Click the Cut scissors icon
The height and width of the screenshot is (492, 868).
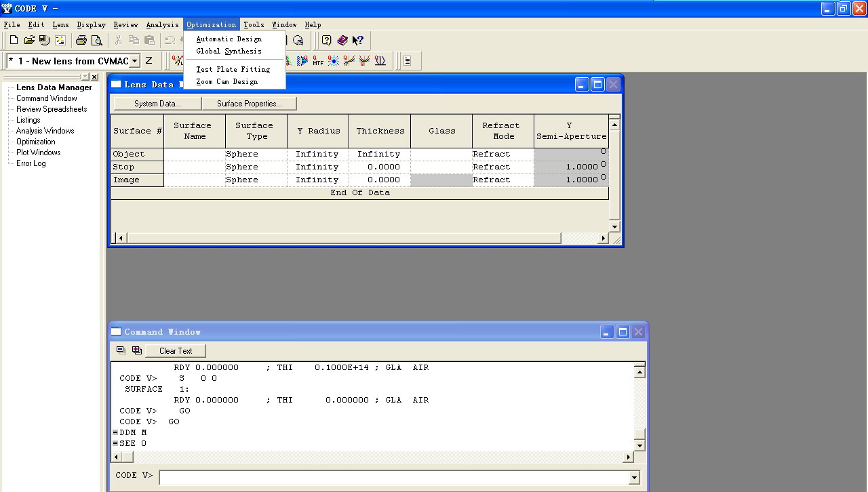pos(118,41)
